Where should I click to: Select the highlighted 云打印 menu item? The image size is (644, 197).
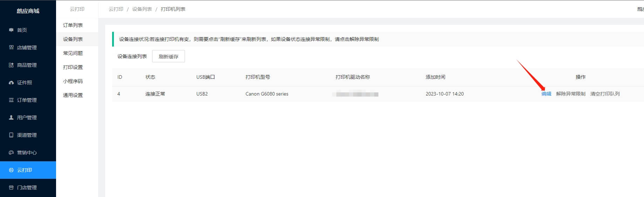tap(28, 170)
